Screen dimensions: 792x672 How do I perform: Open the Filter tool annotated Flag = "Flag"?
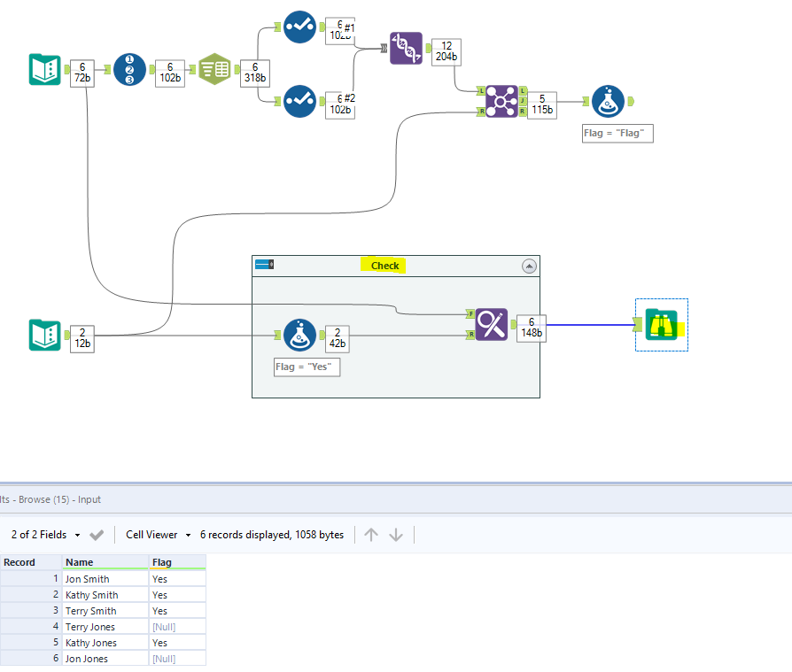click(610, 101)
